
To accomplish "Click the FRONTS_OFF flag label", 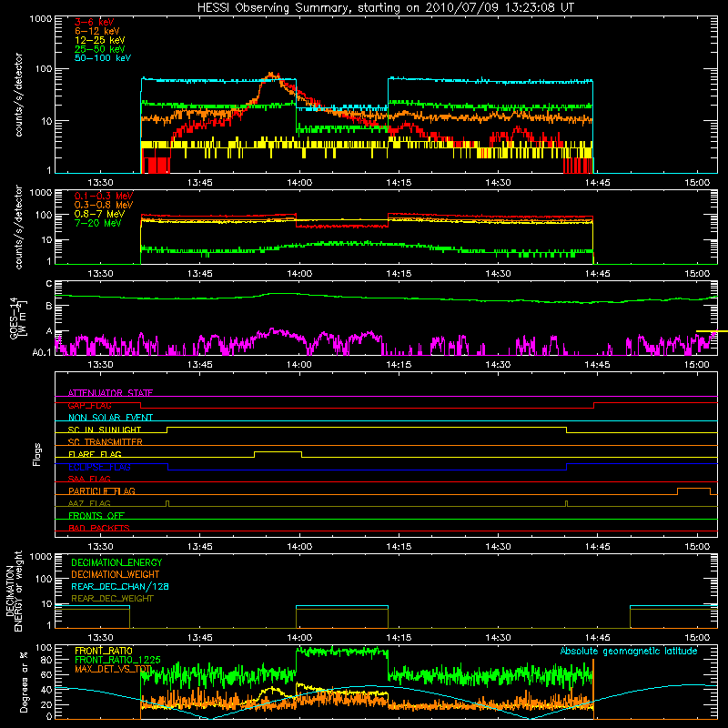I will tap(96, 515).
